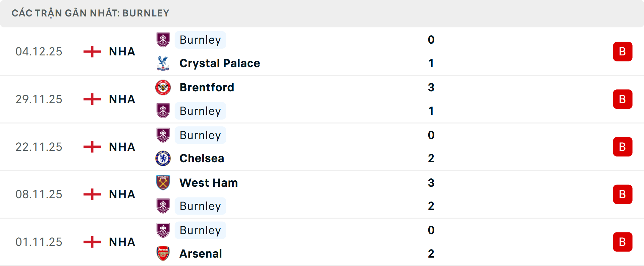The width and height of the screenshot is (644, 266).
Task: Select the NHA league label on the 29.11.25 row
Action: [x=122, y=99]
